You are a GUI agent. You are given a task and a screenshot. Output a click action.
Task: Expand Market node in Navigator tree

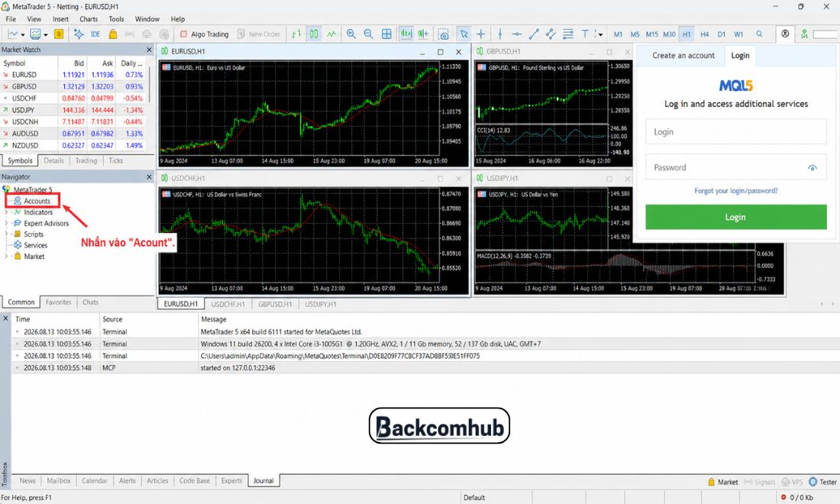tap(6, 256)
